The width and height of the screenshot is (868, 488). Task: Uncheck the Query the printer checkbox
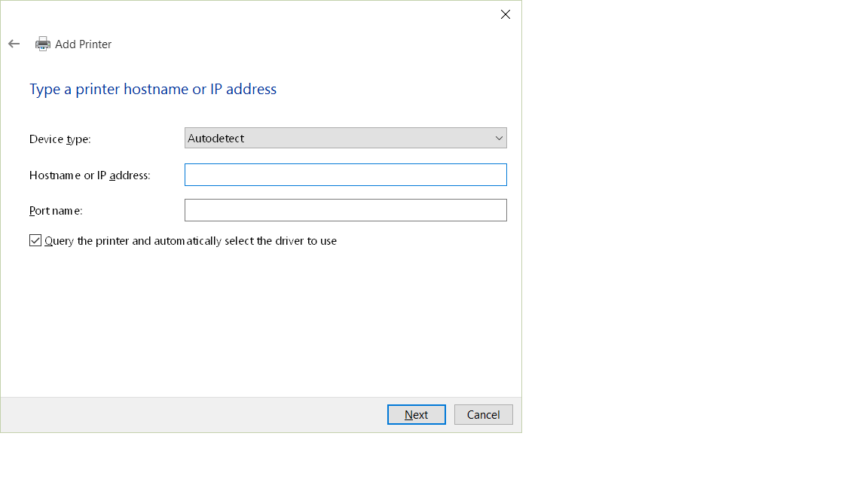pos(35,240)
